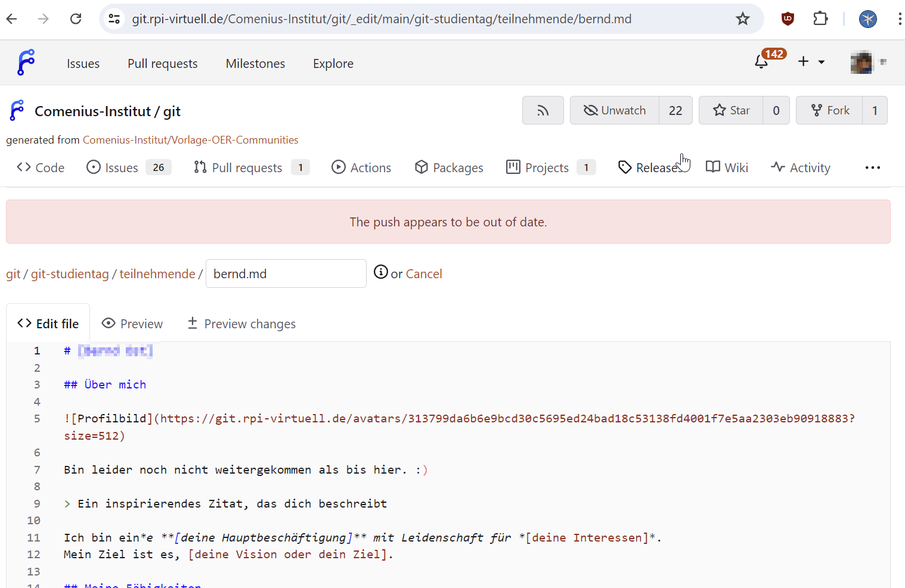
Task: Toggle Star on the repository
Action: click(731, 110)
